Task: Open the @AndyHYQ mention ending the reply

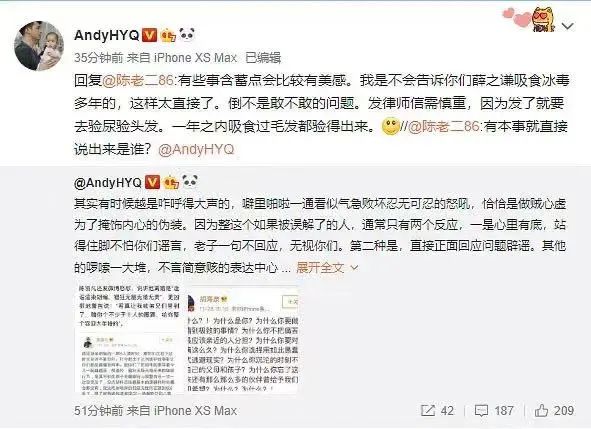Action: [x=196, y=150]
